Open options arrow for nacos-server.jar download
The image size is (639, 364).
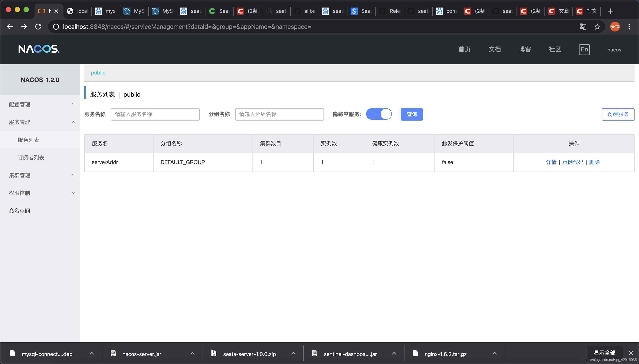point(192,354)
